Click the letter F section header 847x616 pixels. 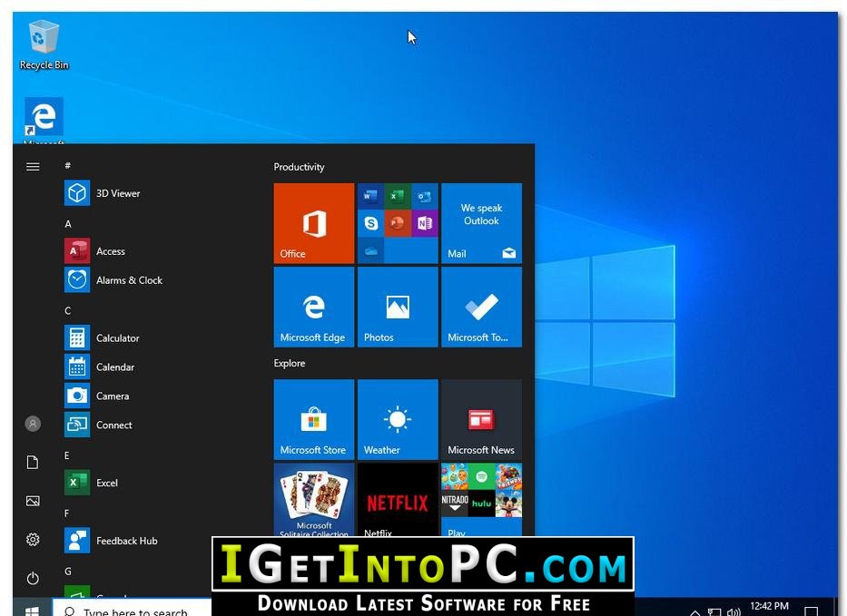point(66,513)
